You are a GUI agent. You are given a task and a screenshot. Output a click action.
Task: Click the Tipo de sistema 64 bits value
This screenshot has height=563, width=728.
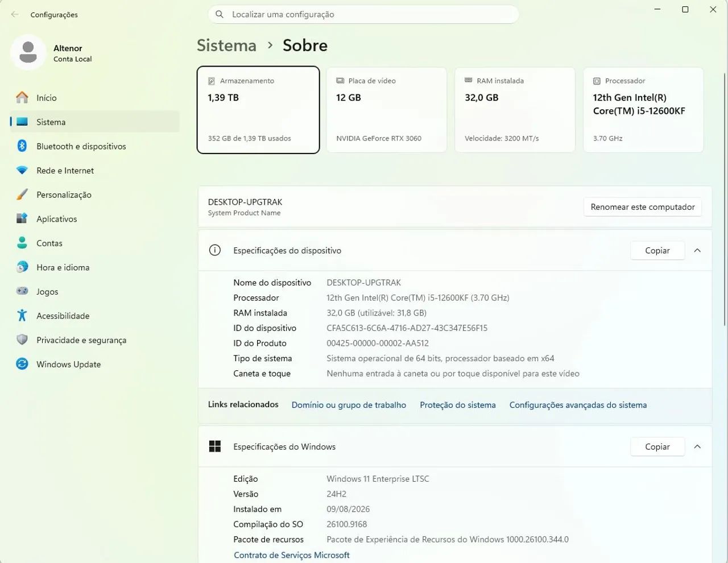coord(440,358)
